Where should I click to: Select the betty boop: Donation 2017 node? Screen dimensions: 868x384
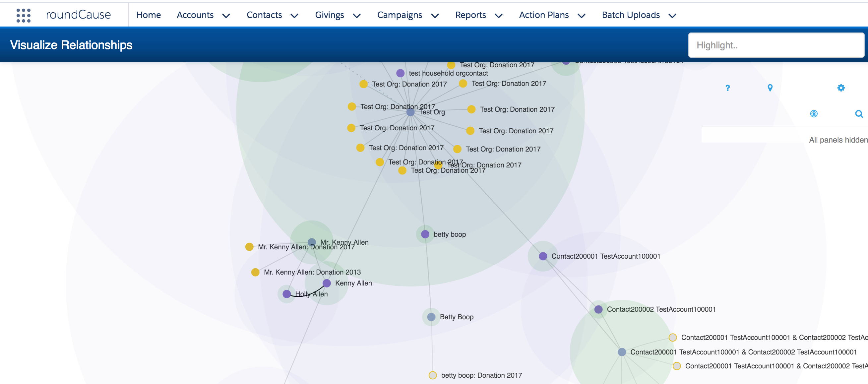433,375
